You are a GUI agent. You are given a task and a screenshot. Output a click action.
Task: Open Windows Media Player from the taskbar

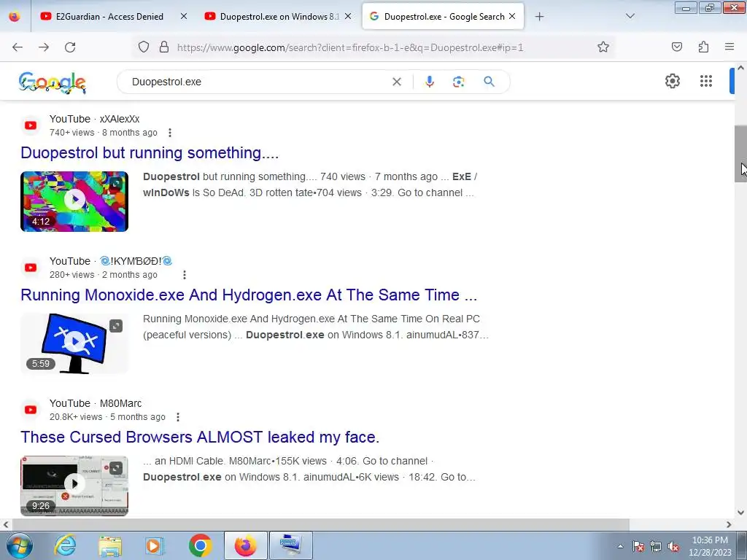coord(155,545)
